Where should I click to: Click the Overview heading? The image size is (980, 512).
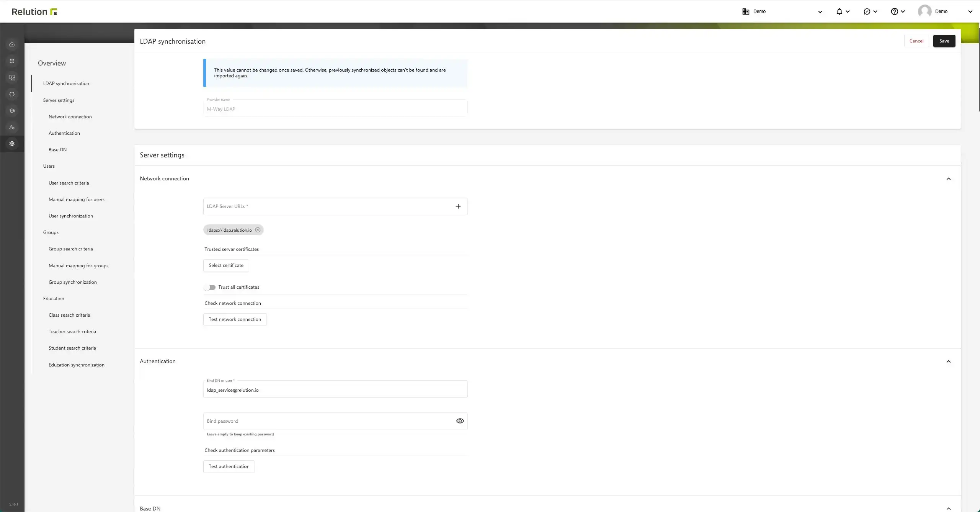pyautogui.click(x=52, y=63)
